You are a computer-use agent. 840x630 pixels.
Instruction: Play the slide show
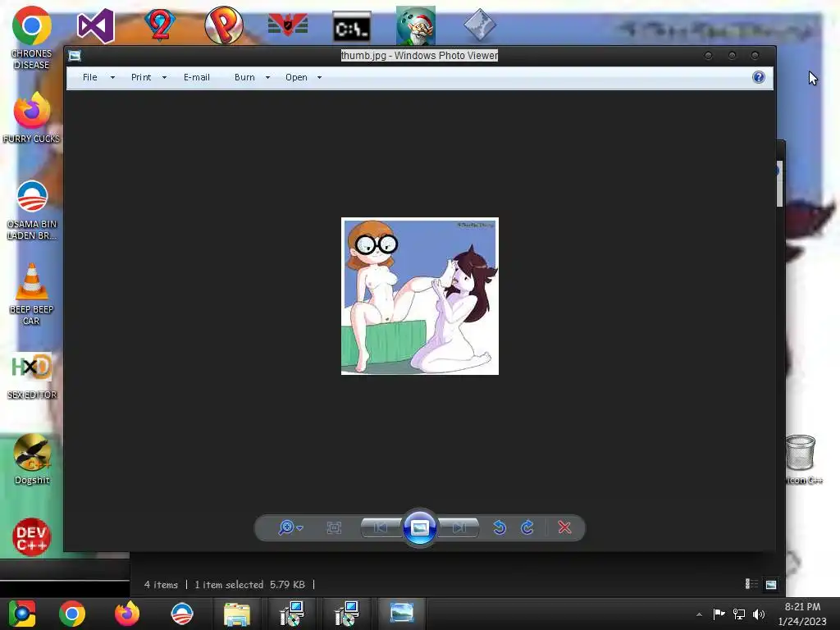click(419, 527)
